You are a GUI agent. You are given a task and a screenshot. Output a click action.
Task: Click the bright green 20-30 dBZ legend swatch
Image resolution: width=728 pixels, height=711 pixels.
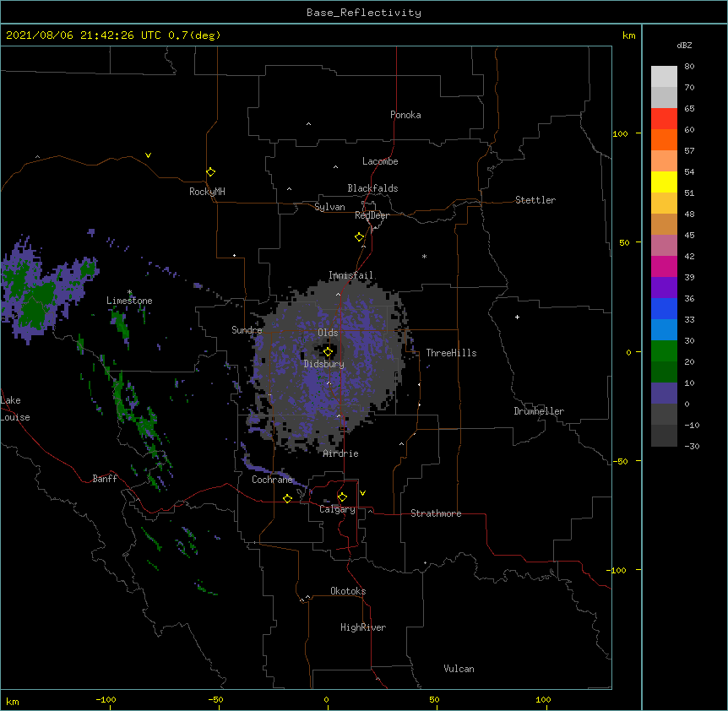664,351
